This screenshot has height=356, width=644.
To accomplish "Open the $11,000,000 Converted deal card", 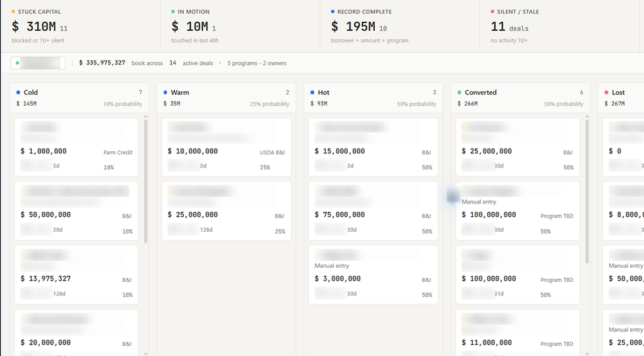I will 518,333.
